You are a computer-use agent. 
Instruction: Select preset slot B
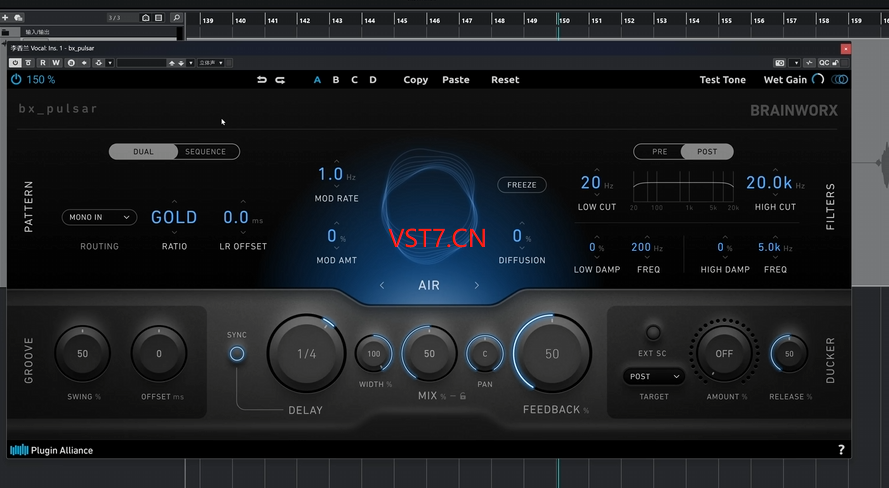(336, 80)
